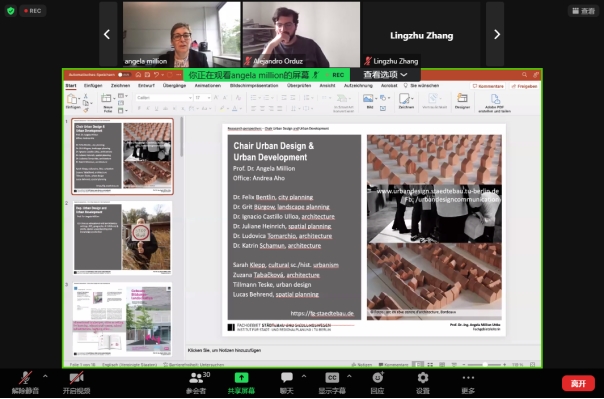Select angela million video thumbnail

[181, 34]
